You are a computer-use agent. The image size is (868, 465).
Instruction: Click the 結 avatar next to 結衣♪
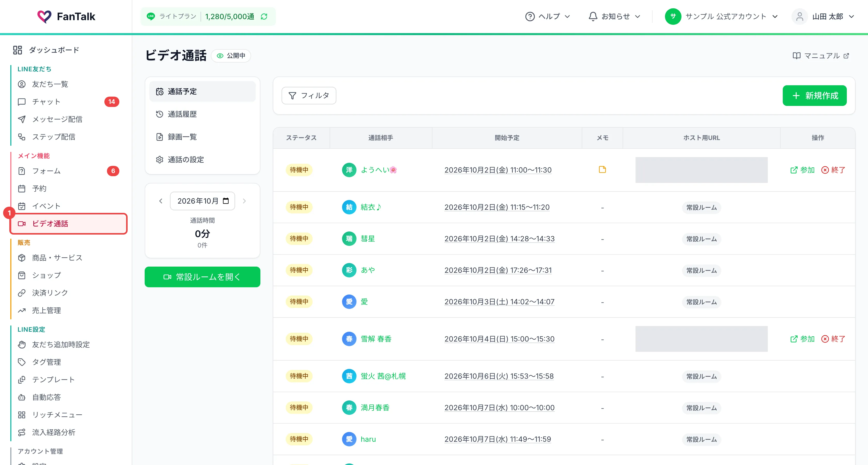coord(349,207)
